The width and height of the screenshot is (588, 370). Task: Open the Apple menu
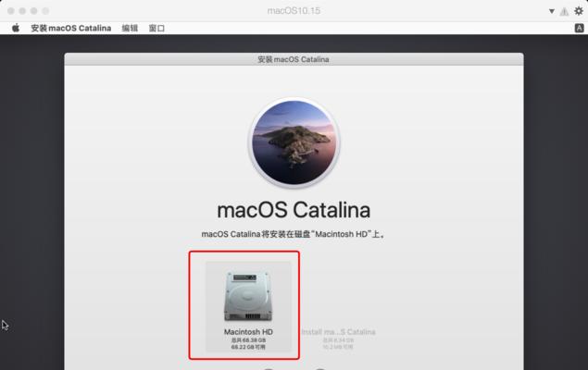point(16,28)
